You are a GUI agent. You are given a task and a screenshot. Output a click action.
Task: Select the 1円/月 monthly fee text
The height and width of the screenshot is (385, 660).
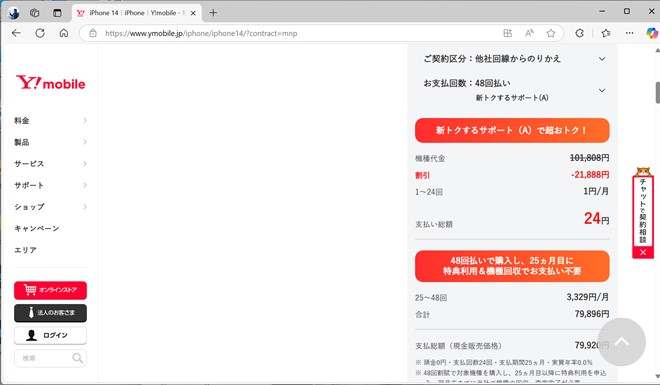click(x=596, y=191)
